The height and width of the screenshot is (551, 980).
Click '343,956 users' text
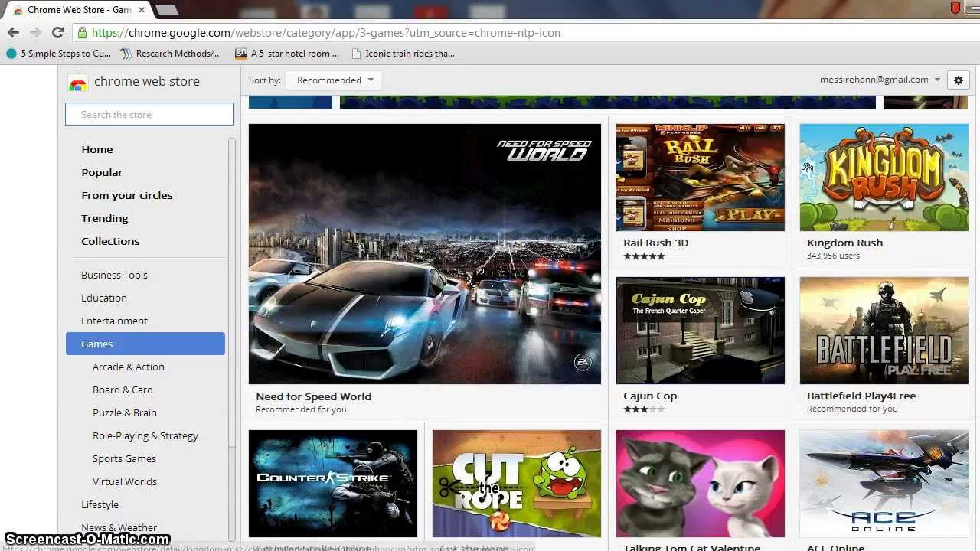(833, 256)
